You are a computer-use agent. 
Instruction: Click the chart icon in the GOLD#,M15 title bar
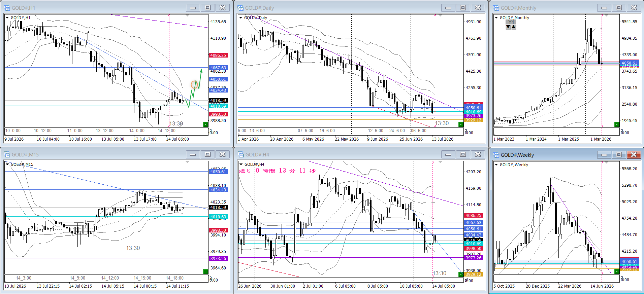click(7, 154)
